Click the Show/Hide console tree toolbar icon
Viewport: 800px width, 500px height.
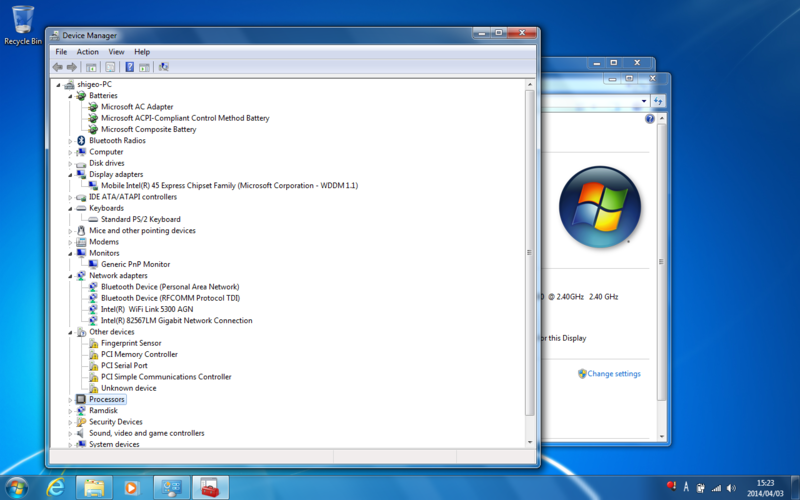tap(91, 67)
